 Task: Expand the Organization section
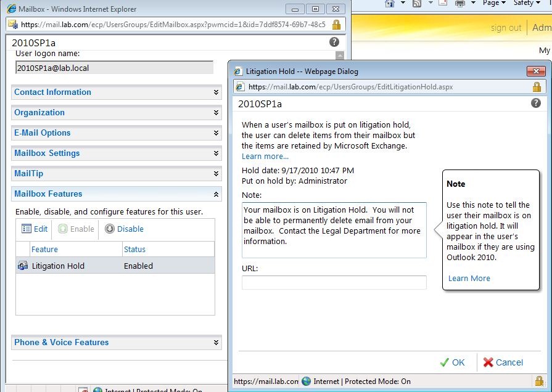point(117,113)
